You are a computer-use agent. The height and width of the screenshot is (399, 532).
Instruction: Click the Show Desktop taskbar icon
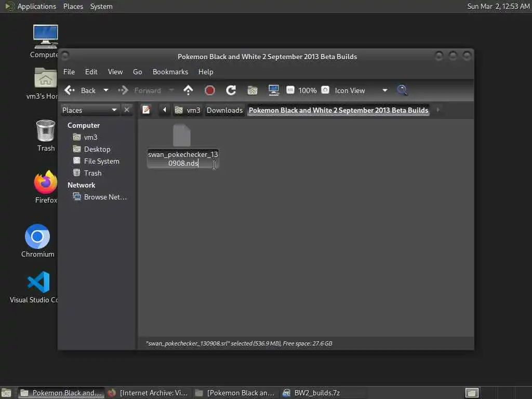coord(6,393)
